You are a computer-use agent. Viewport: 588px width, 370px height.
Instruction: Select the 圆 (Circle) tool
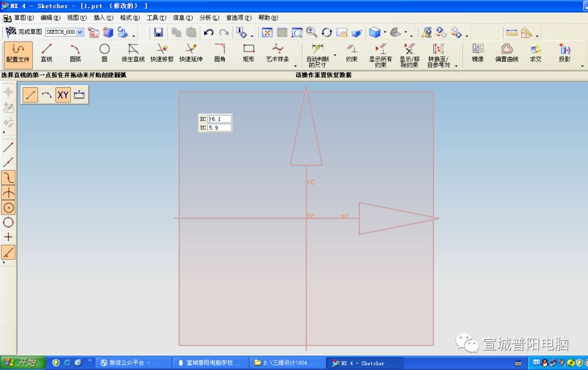104,54
